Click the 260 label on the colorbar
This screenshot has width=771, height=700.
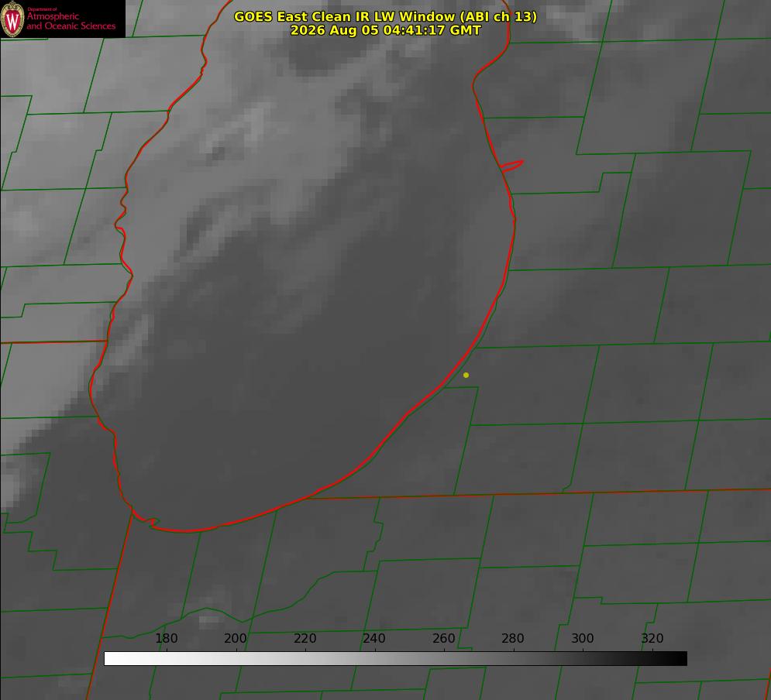coord(443,638)
